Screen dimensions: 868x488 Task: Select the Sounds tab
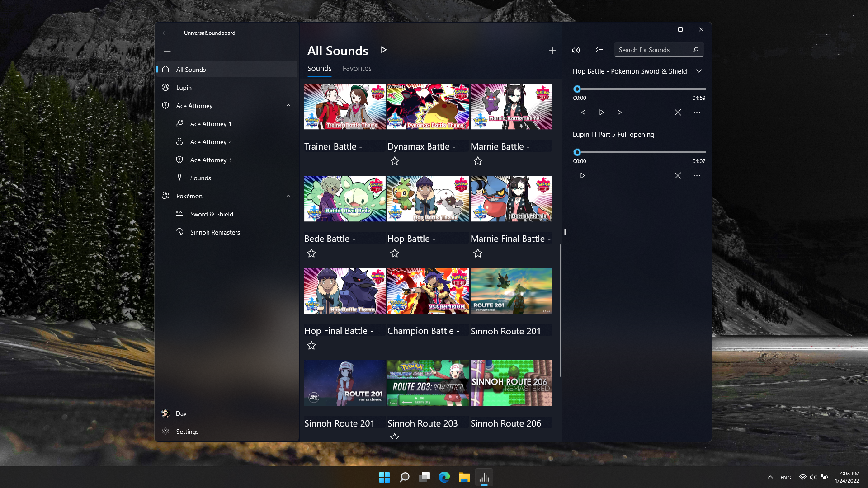pyautogui.click(x=319, y=68)
